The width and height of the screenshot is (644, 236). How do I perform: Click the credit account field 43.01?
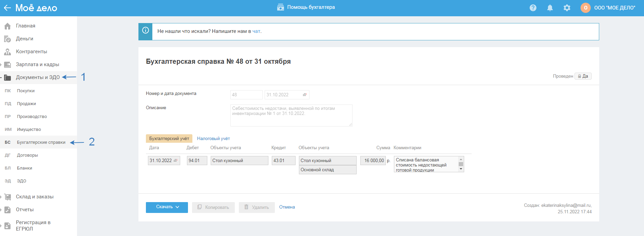pyautogui.click(x=284, y=160)
